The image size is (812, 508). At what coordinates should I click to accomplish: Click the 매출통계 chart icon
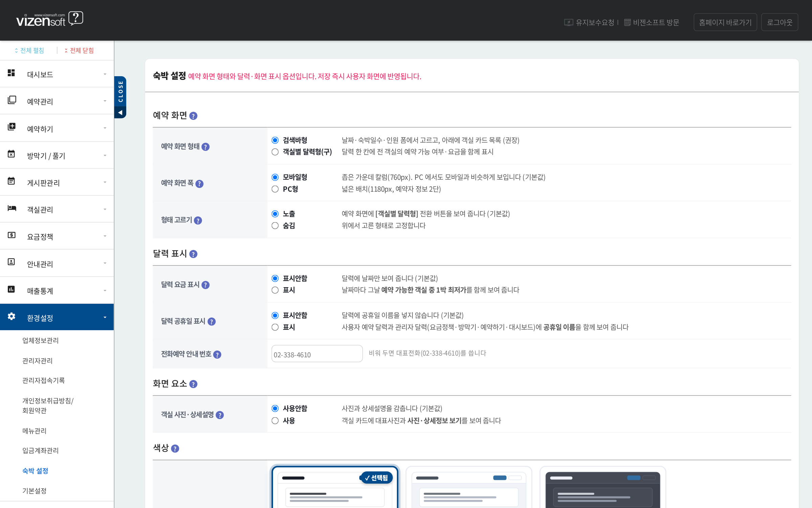coord(12,289)
